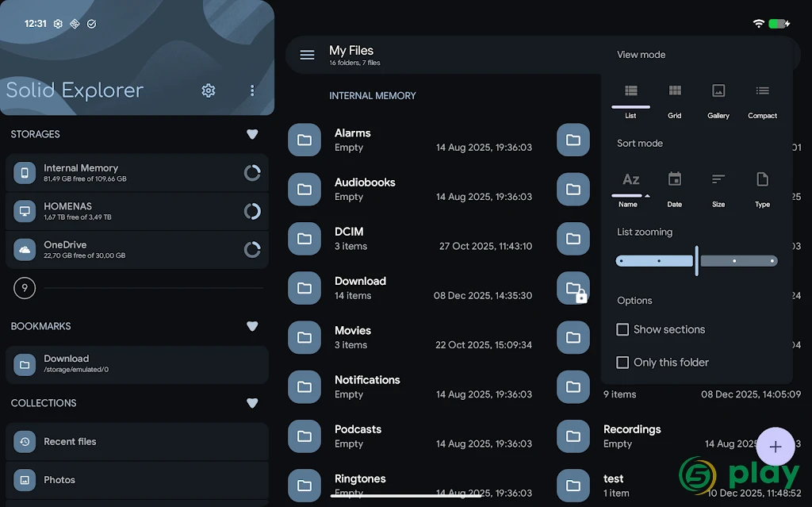Open the hamburger navigation menu

[x=307, y=55]
